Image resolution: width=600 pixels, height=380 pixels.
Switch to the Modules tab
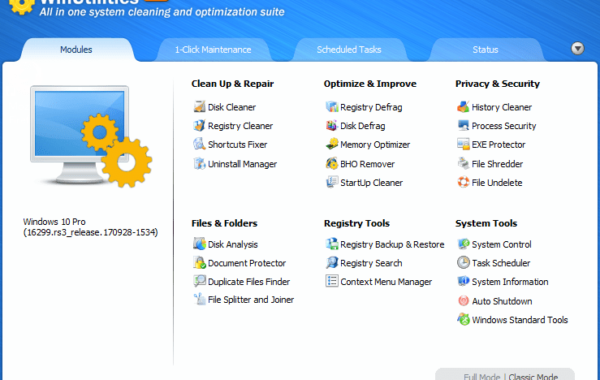point(76,50)
